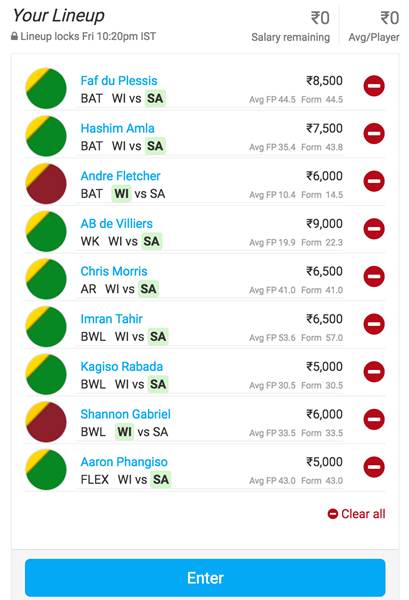Screen dimensions: 409x600
Task: Remove Kagiso Rabada from lineup
Action: 374,372
